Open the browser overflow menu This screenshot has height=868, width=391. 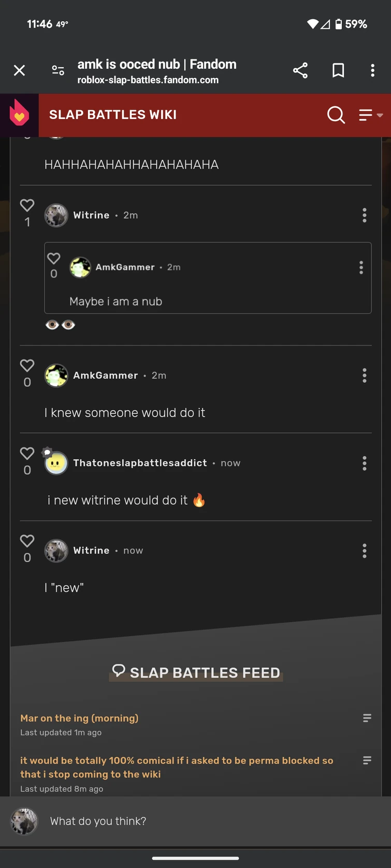pos(372,70)
